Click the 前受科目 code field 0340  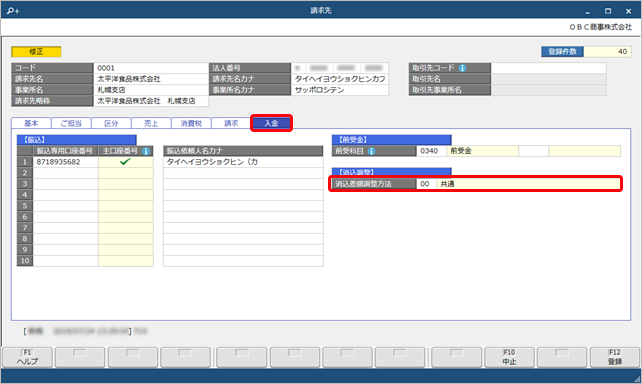(x=431, y=151)
